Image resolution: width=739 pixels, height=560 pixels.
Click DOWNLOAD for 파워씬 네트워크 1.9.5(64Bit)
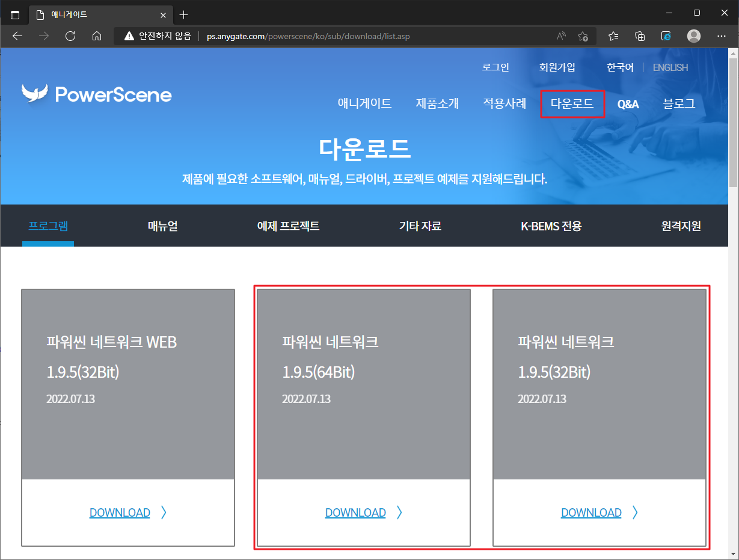pos(355,512)
